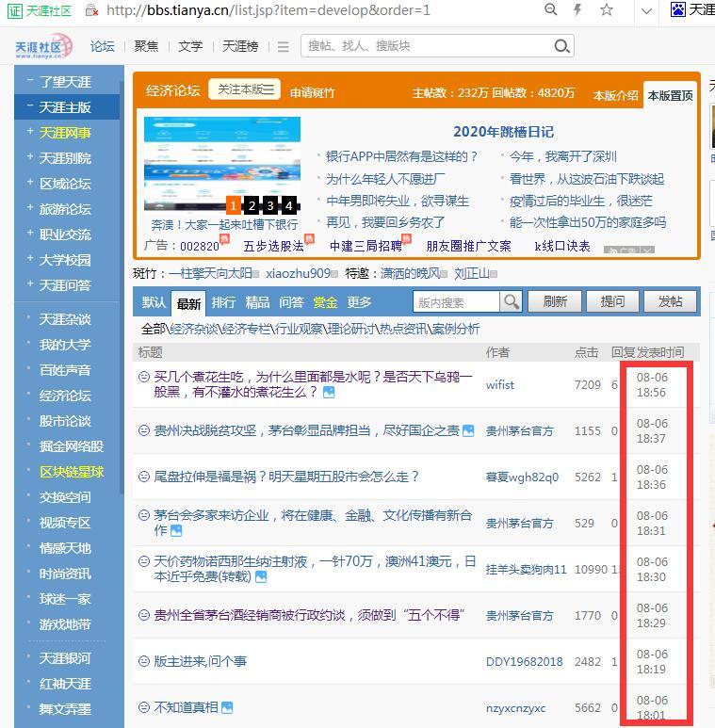Screen dimensions: 715x728
Task: Click smiley icon of 版主进来 post
Action: (x=144, y=661)
